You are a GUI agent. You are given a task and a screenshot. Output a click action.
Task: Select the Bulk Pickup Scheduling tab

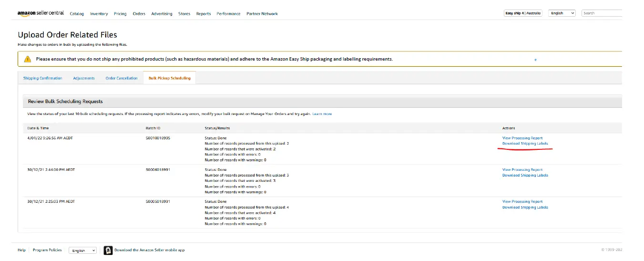pyautogui.click(x=169, y=78)
